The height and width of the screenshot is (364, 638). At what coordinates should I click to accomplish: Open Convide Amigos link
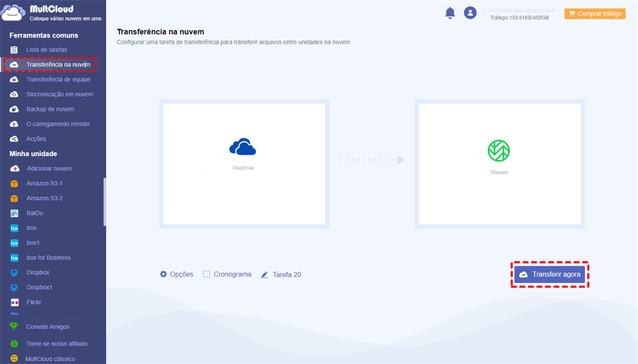coord(48,327)
